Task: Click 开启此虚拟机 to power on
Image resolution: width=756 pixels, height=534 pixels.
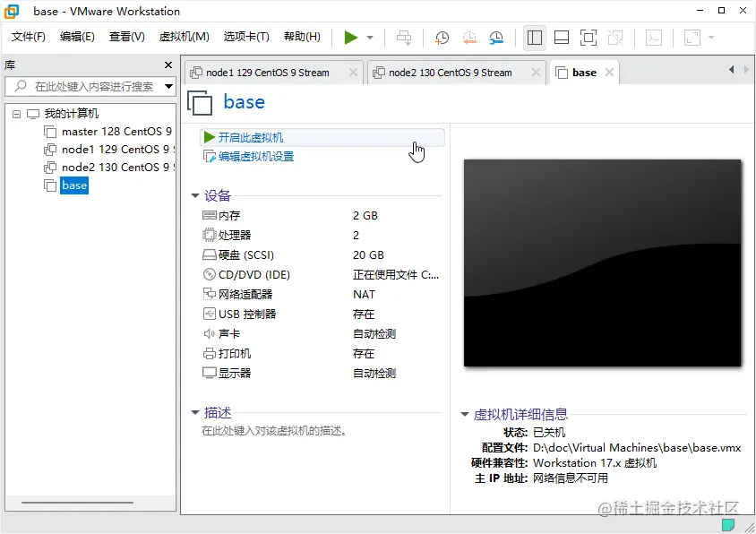Action: tap(322, 138)
